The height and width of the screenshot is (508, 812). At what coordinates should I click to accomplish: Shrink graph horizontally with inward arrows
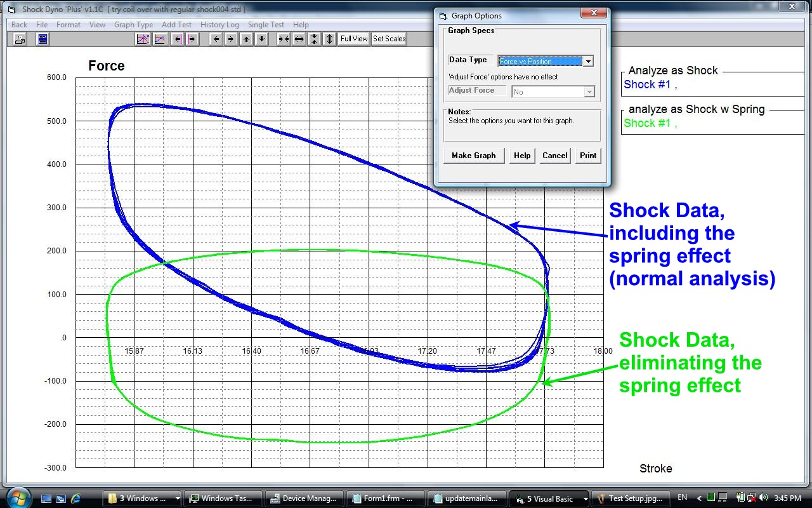point(284,39)
